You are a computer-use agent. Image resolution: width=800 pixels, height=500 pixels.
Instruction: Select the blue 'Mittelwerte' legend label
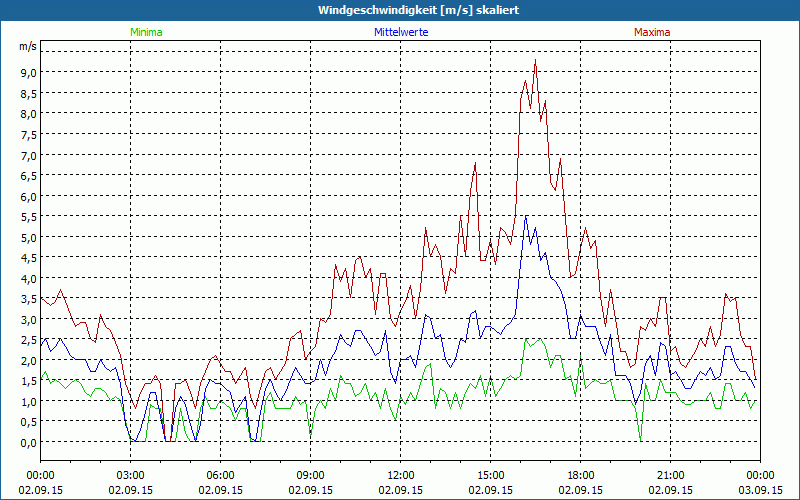point(401,32)
